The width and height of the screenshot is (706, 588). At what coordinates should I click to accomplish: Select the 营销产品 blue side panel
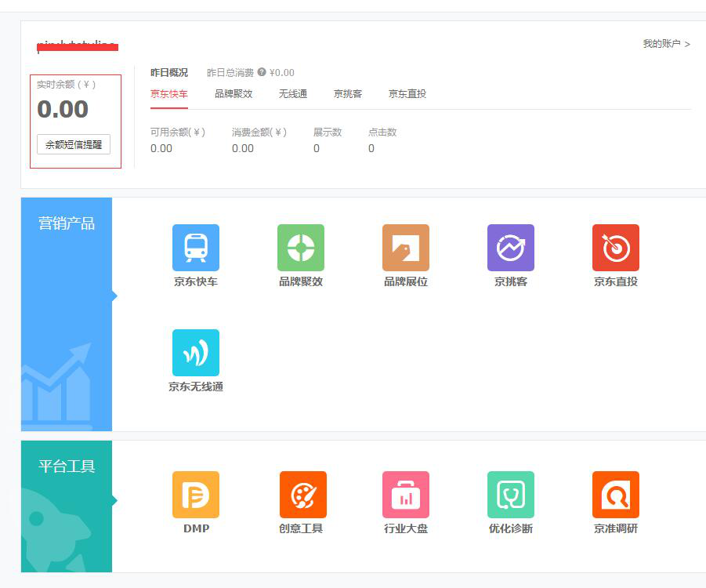(67, 314)
